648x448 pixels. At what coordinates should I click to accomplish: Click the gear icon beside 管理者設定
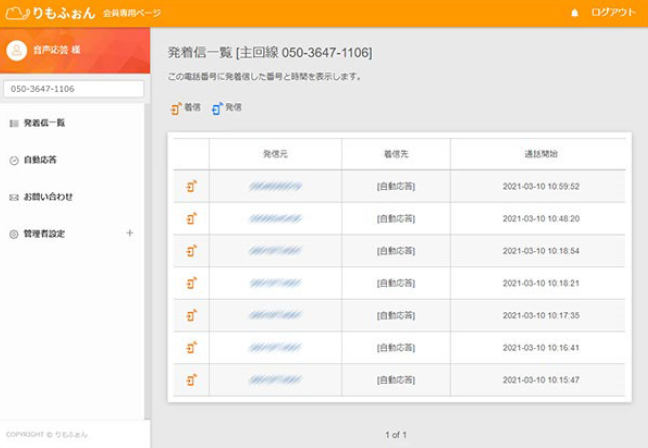pyautogui.click(x=14, y=234)
